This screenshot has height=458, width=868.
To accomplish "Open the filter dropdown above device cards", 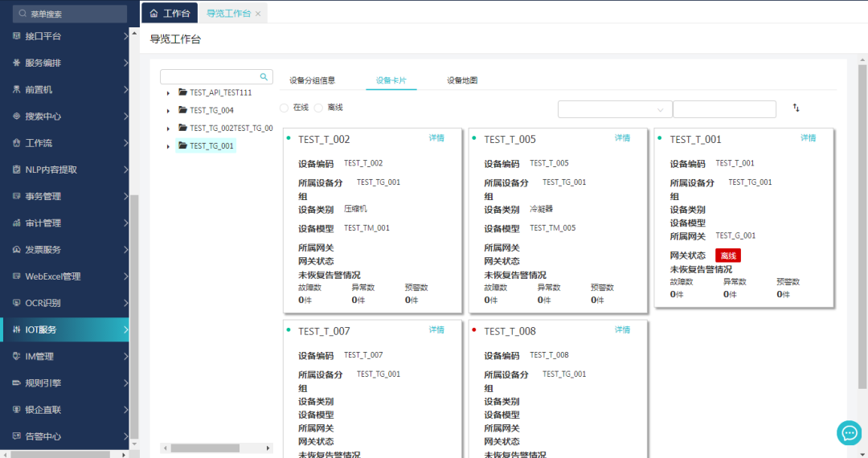I will pyautogui.click(x=615, y=109).
